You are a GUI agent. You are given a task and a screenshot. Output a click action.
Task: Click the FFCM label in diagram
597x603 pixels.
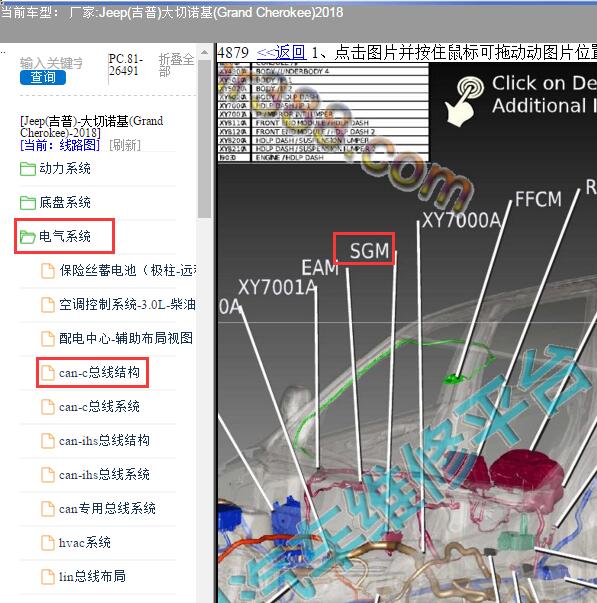pyautogui.click(x=538, y=199)
